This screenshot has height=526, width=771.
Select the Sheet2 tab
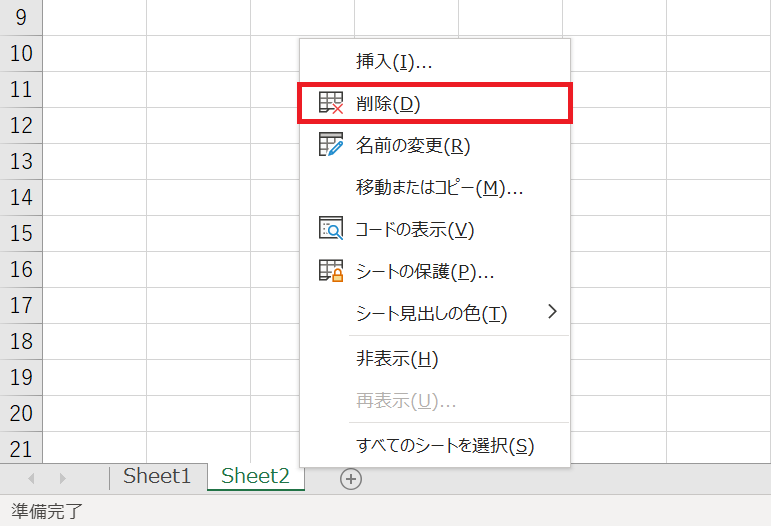click(256, 476)
